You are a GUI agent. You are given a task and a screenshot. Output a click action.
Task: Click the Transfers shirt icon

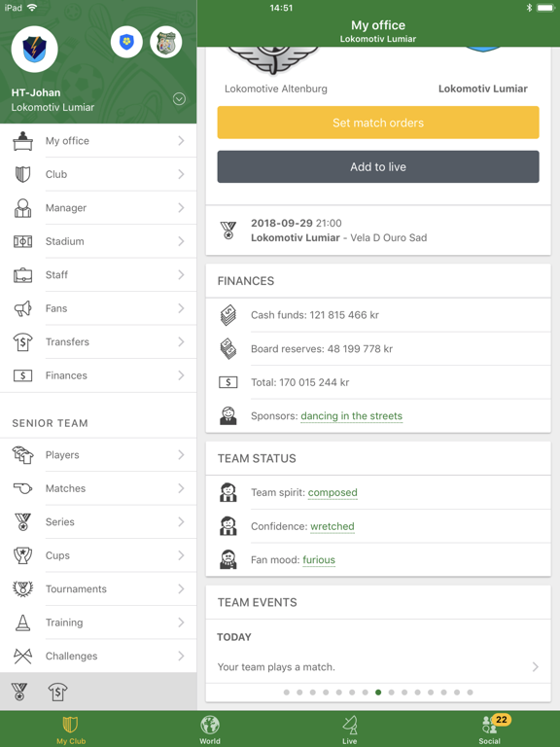coord(23,342)
